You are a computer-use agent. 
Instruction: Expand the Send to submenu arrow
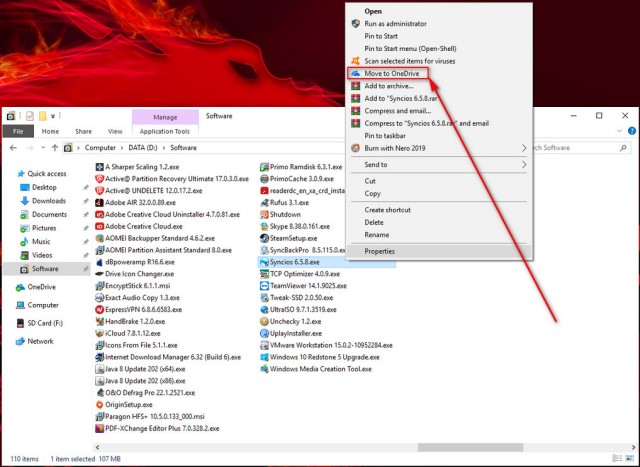[x=524, y=165]
